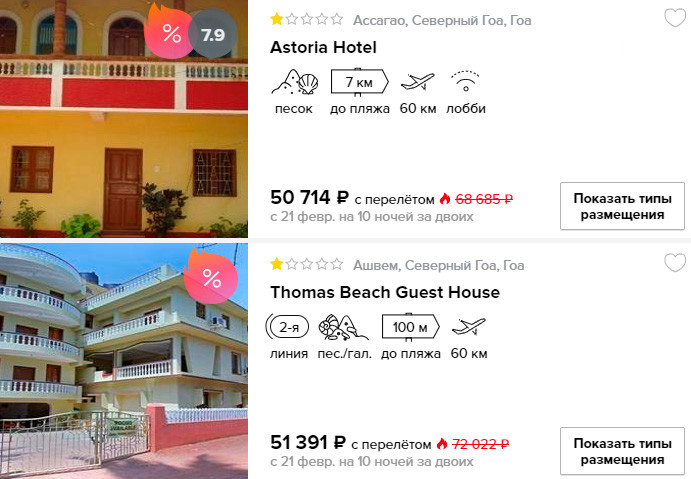Click the sand beach icon for Astoria
This screenshot has height=479, width=691.
point(294,82)
